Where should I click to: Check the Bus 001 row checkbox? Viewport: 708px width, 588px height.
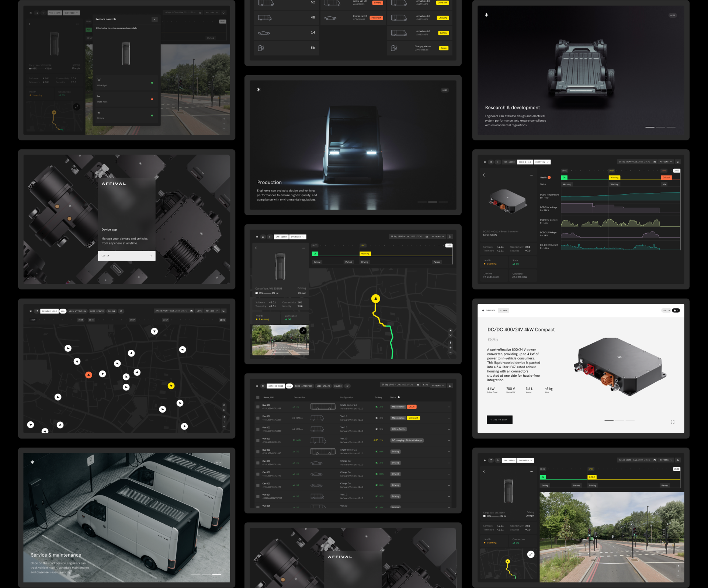coord(258,407)
